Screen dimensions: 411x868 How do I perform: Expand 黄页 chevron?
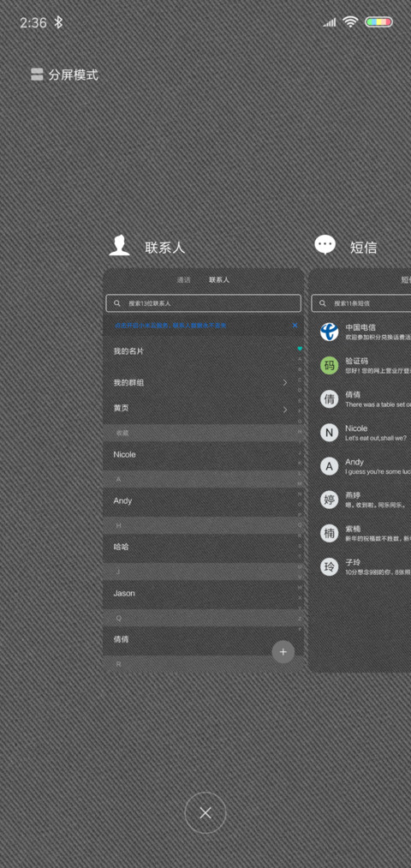coord(285,410)
